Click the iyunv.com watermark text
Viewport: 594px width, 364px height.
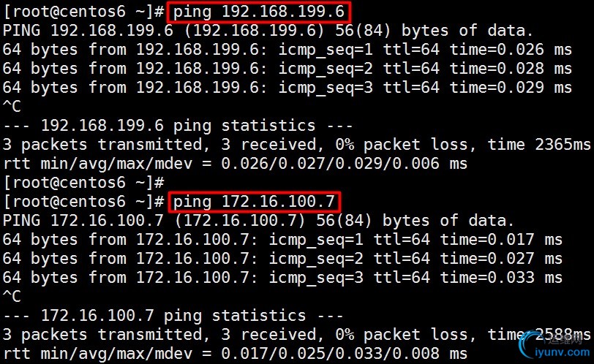click(562, 352)
